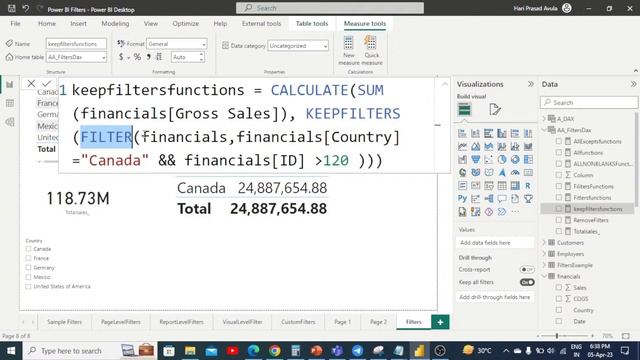
Task: Collapse the formula bar with chevron
Action: (444, 84)
